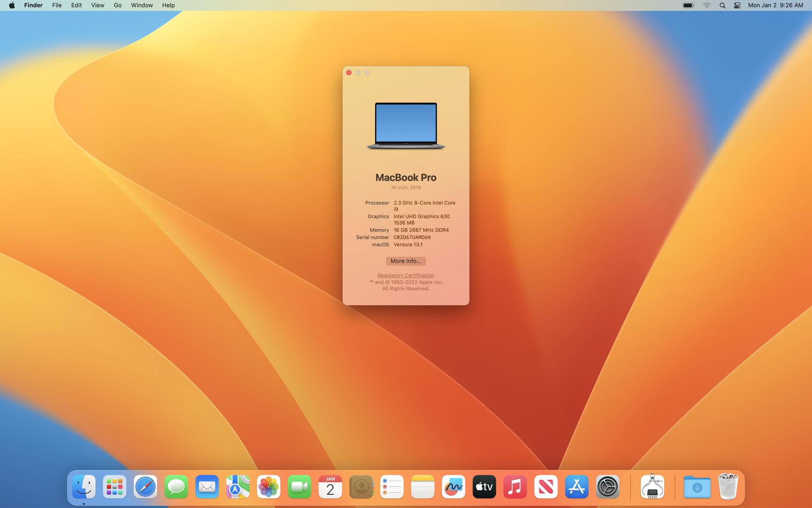Open Trash in the Dock
The width and height of the screenshot is (812, 508).
coord(728,486)
